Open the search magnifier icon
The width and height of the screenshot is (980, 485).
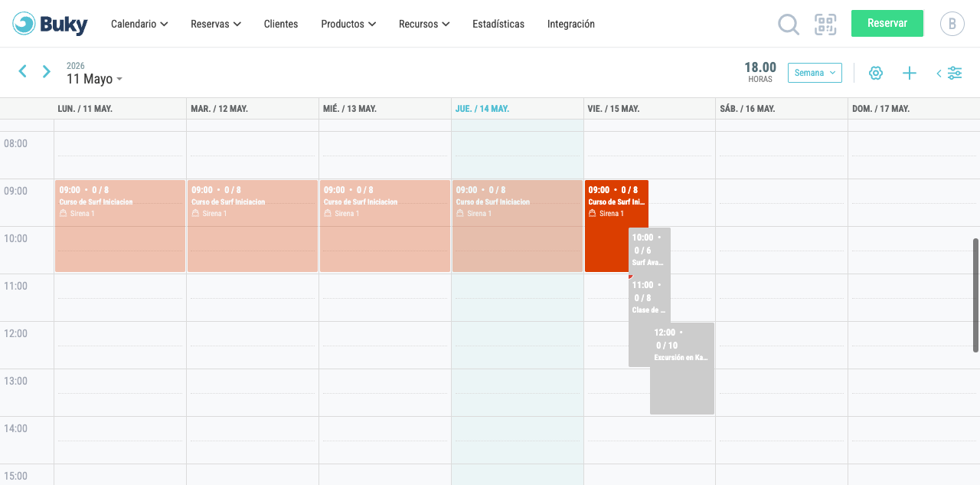coord(789,25)
